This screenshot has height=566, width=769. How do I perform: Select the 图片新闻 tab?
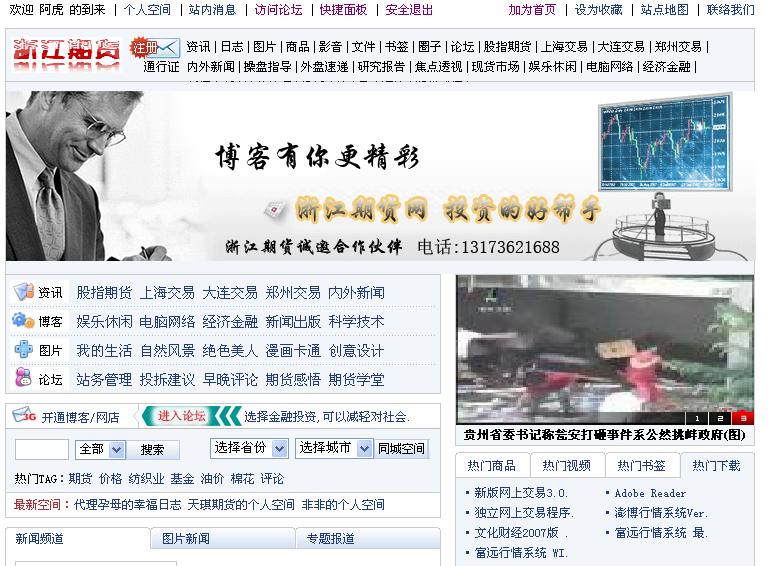tap(222, 539)
